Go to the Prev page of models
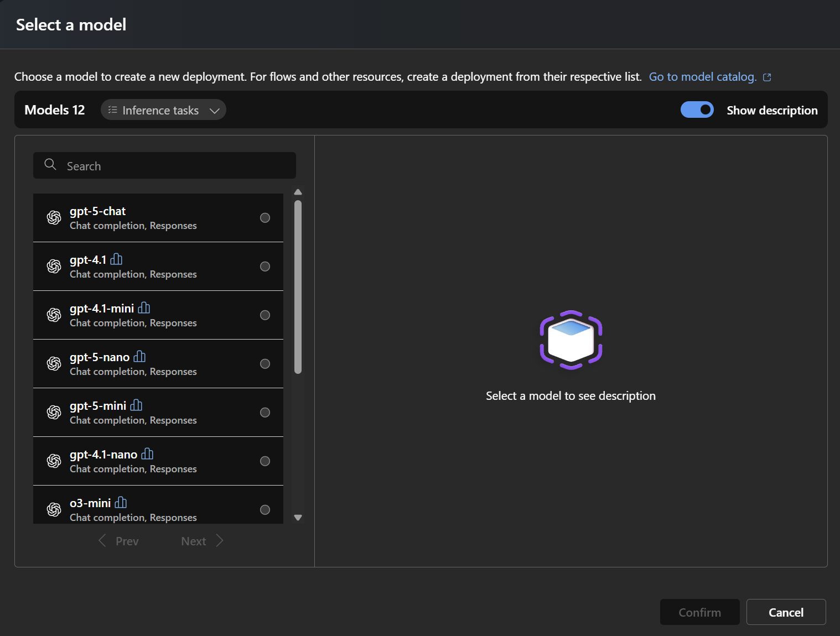Viewport: 840px width, 636px height. 118,541
